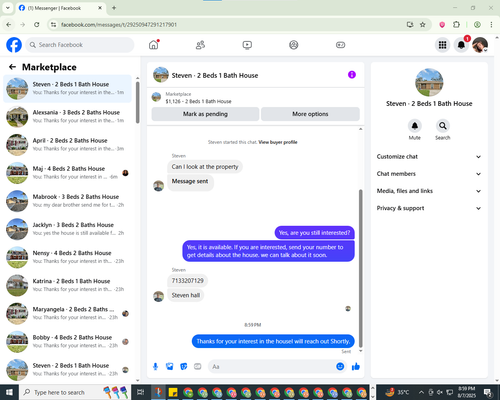Open View buyer profile link
500x400 pixels.
pos(278,142)
